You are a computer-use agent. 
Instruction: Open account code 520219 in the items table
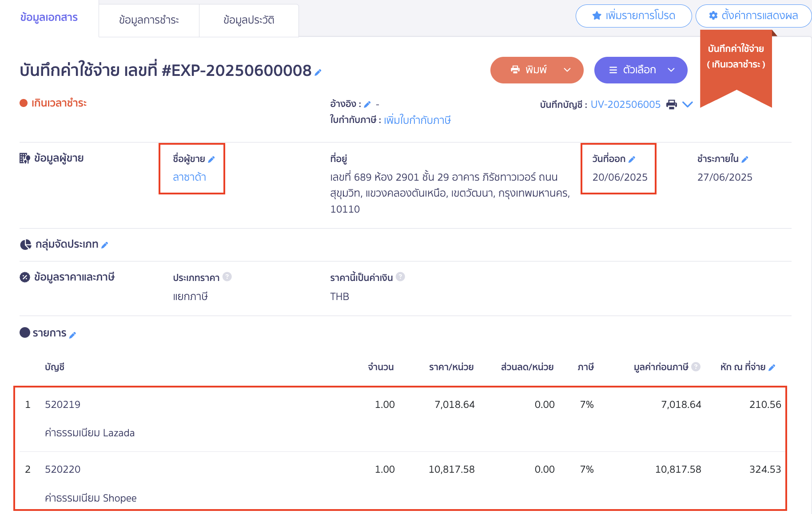(x=63, y=404)
